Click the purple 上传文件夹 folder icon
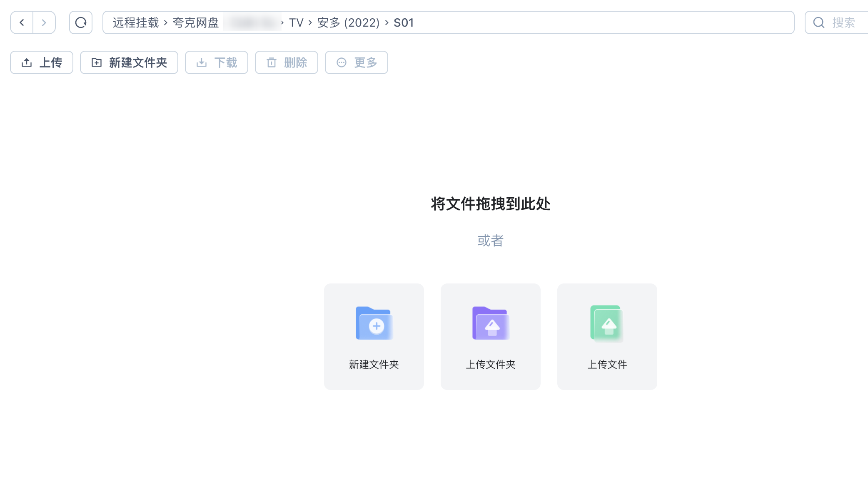 [491, 323]
